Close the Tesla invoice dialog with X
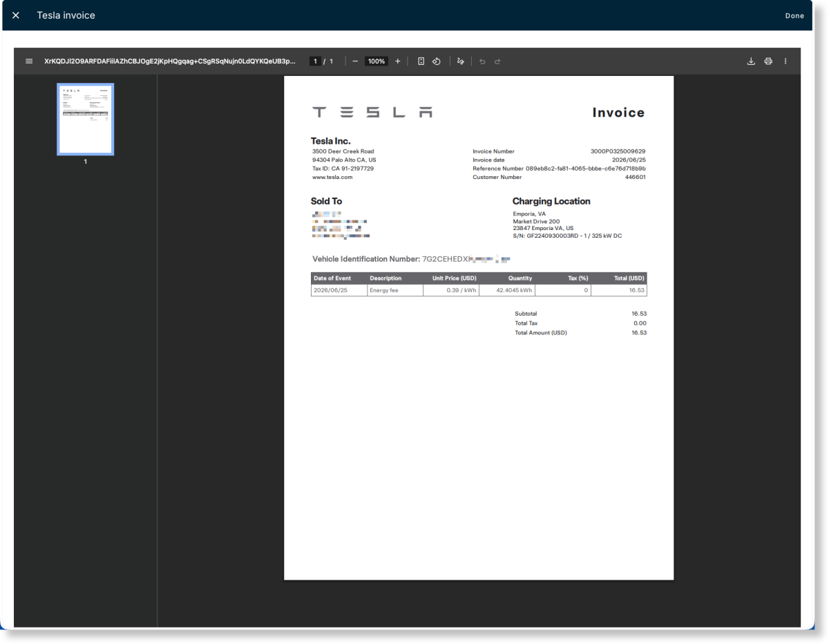 point(16,15)
